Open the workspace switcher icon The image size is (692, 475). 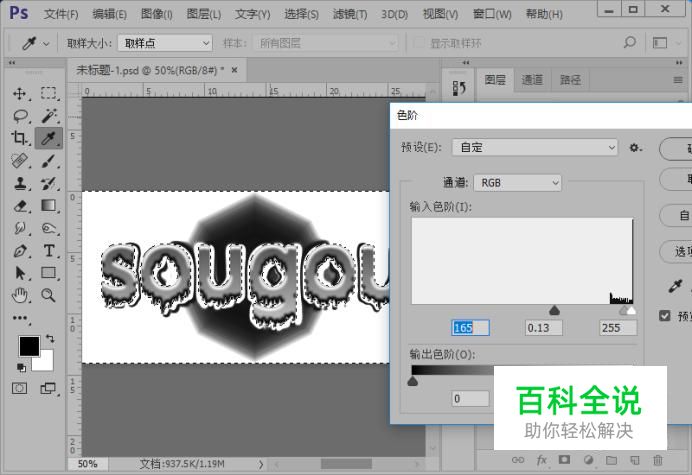(660, 43)
